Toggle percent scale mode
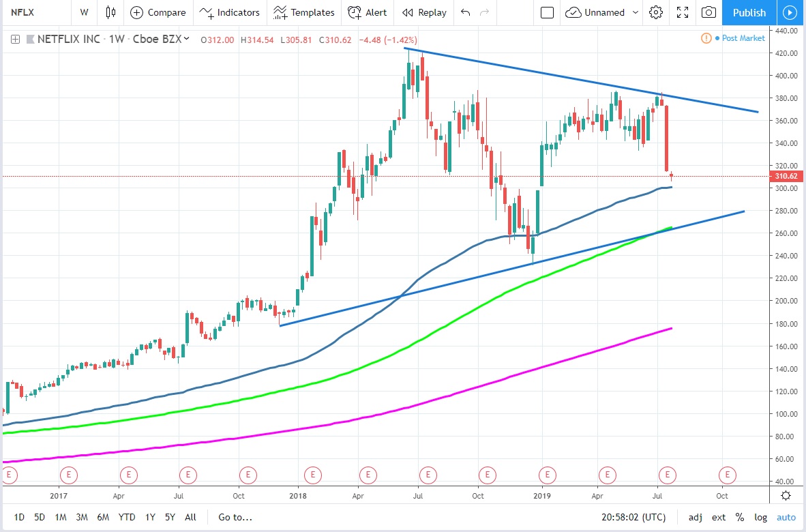Image resolution: width=806 pixels, height=532 pixels. [x=740, y=517]
